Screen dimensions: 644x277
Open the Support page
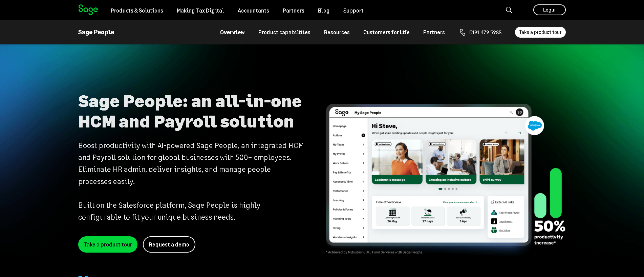(353, 11)
